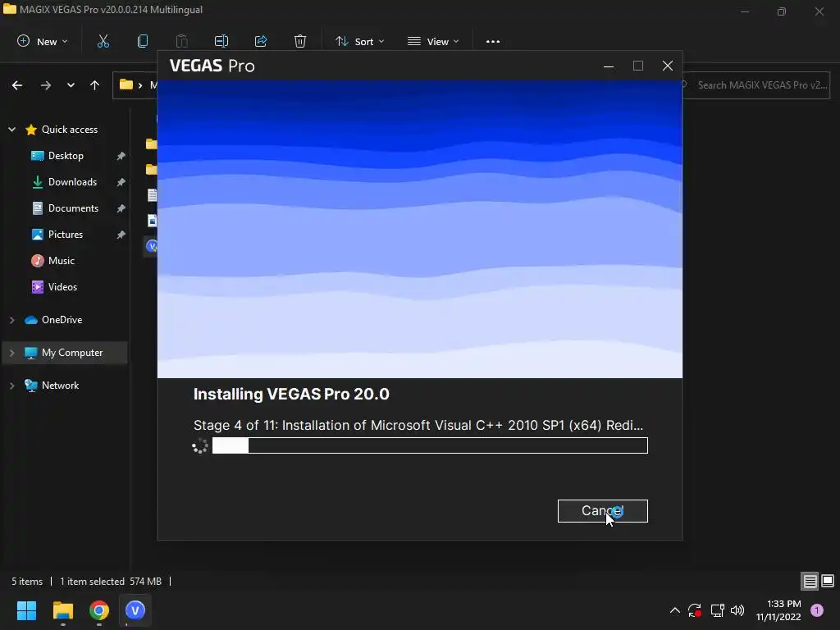Switch to details view layout icon

tap(810, 581)
